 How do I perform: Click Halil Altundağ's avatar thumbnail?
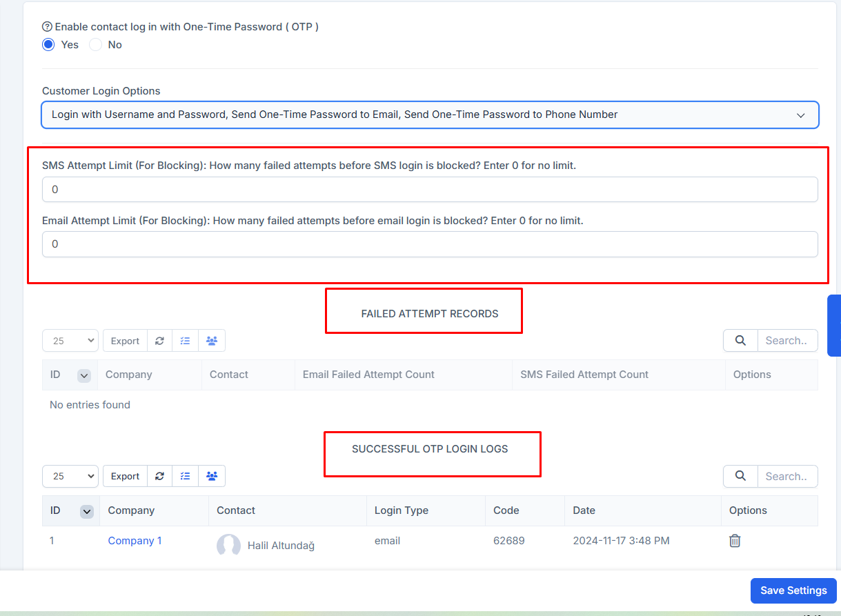click(228, 546)
